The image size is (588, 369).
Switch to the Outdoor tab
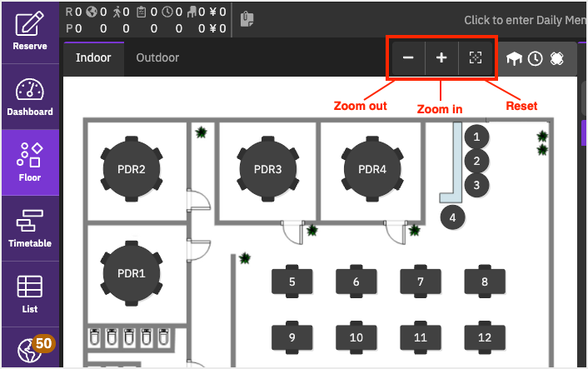(x=157, y=58)
